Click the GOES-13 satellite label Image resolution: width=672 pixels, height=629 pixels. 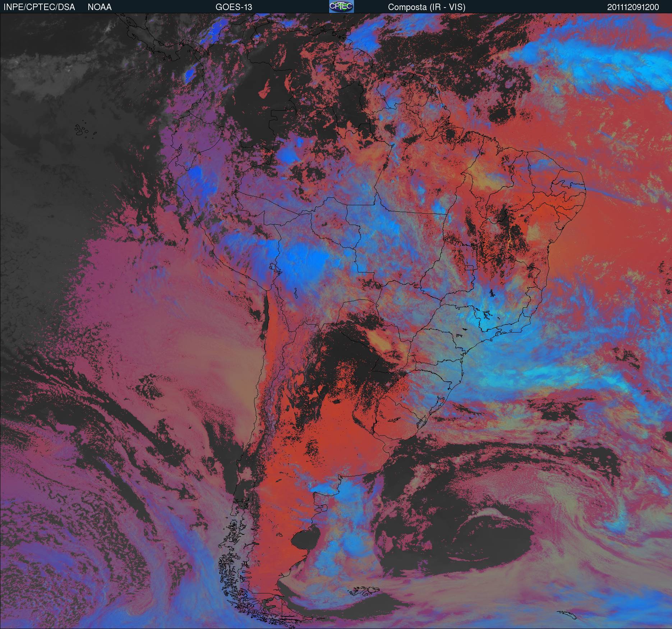[234, 7]
